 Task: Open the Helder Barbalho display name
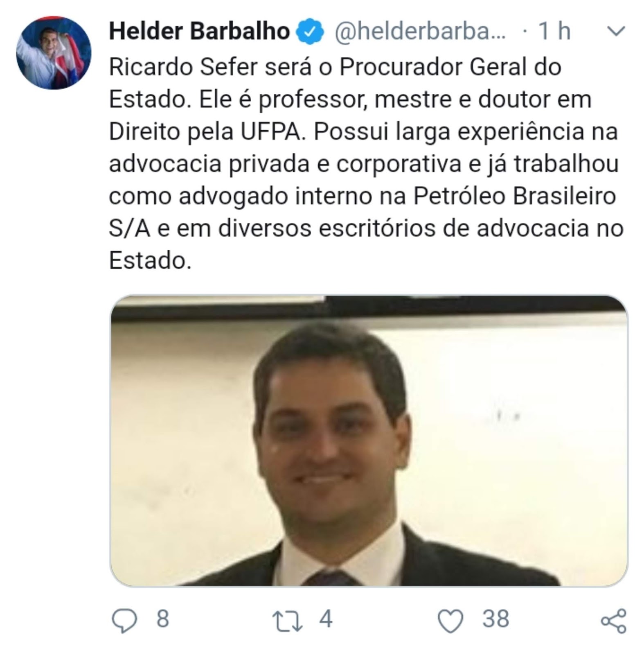[199, 31]
